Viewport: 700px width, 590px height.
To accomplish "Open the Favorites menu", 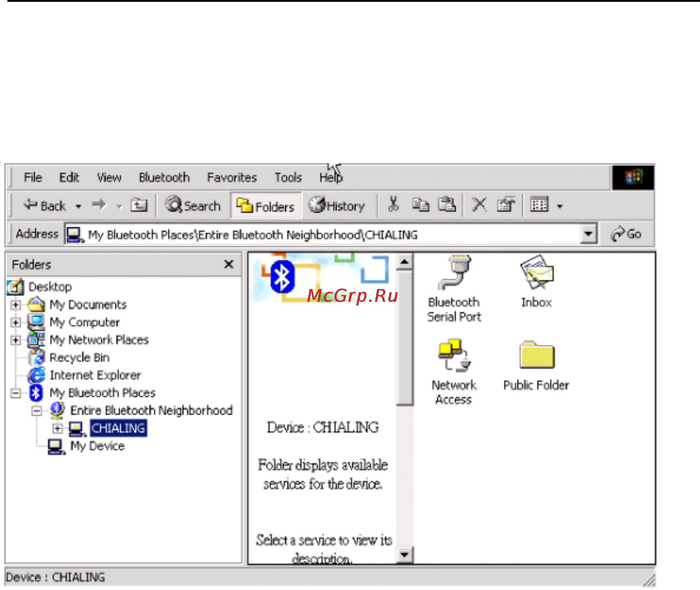I will point(232,177).
